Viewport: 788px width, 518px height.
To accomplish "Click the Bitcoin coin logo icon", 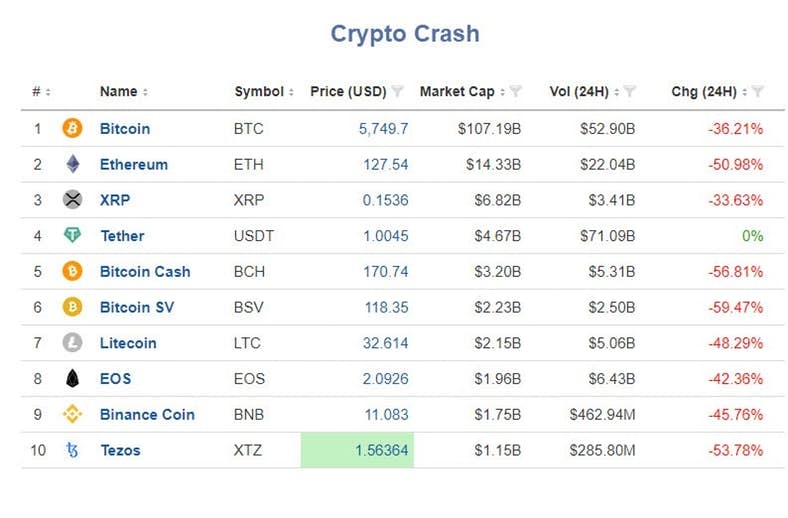I will tap(72, 128).
